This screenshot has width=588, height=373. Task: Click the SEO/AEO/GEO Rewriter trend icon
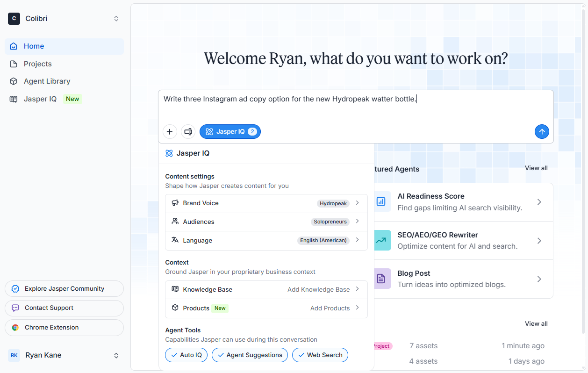(381, 240)
